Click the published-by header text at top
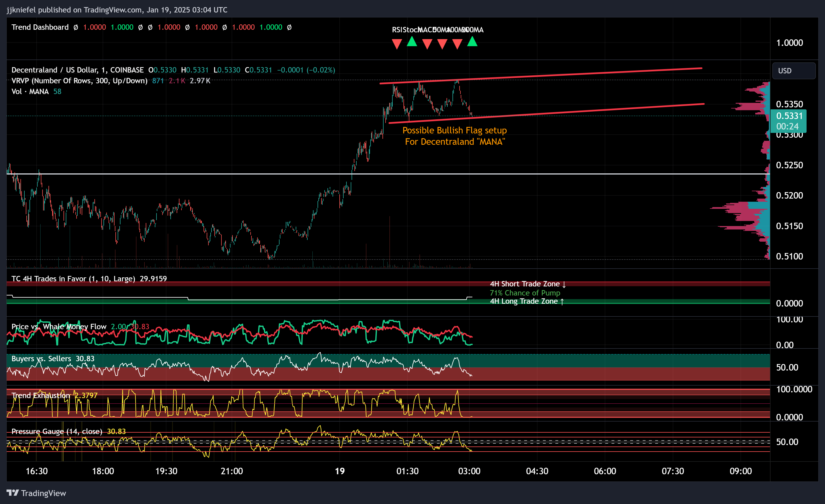Image resolution: width=825 pixels, height=504 pixels. click(117, 10)
